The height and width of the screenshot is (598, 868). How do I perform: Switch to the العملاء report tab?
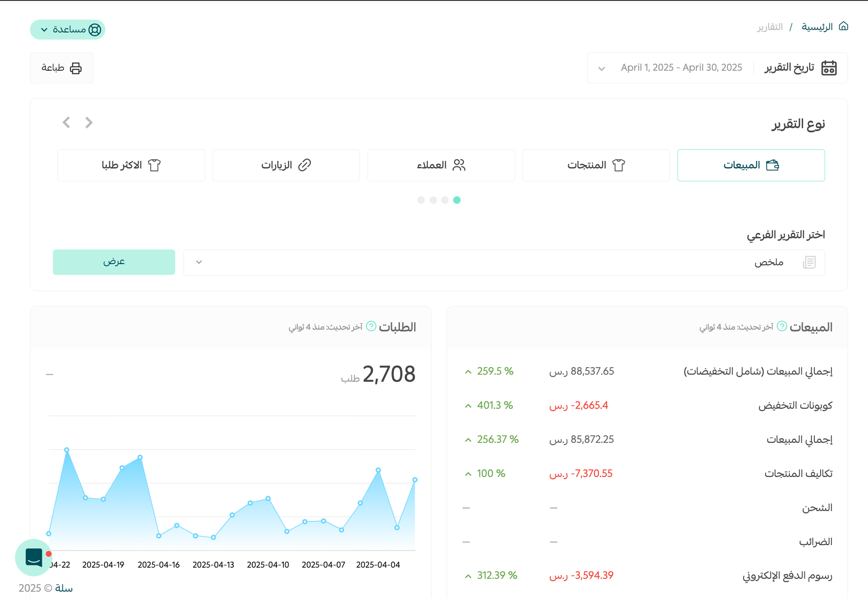[441, 165]
